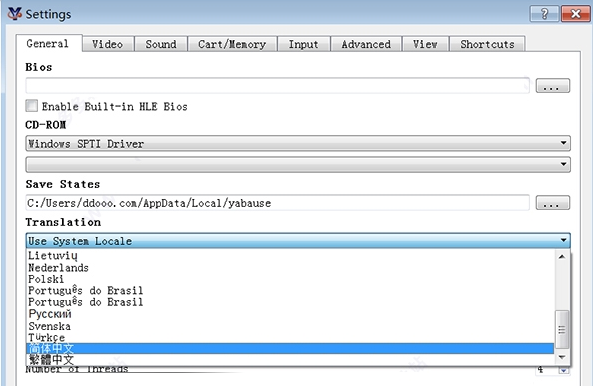Image resolution: width=593 pixels, height=386 pixels.
Task: Go to the Input tab
Action: (x=304, y=44)
